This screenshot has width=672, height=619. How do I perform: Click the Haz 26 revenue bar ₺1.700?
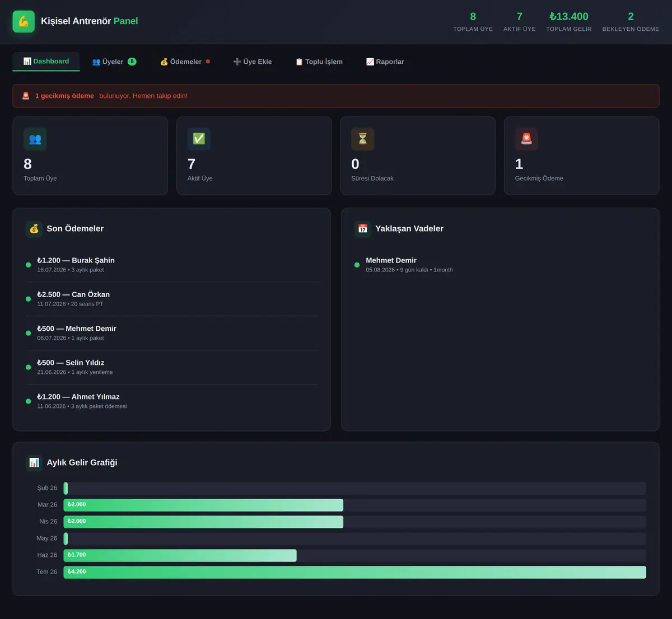pos(180,555)
